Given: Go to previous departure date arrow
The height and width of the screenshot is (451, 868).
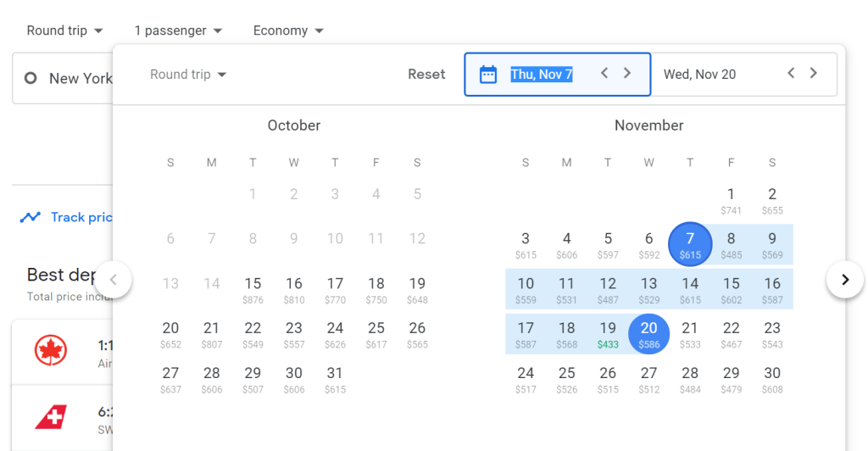Looking at the screenshot, I should point(604,74).
